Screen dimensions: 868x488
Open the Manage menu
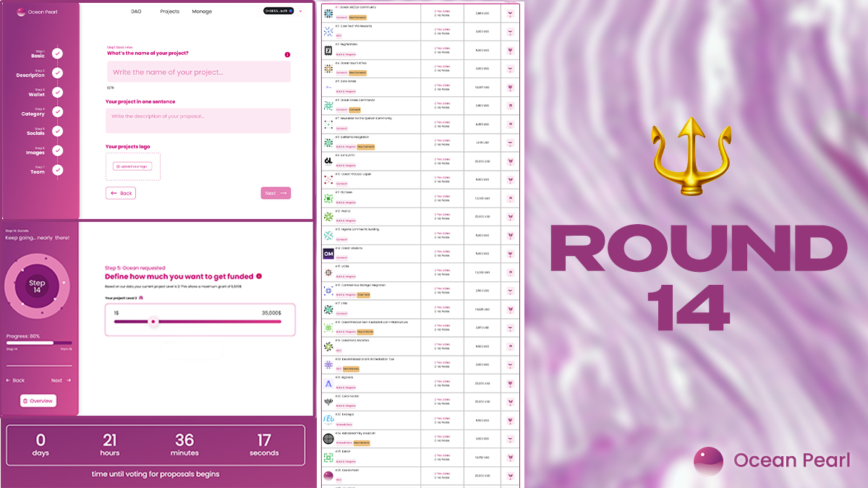coord(202,12)
